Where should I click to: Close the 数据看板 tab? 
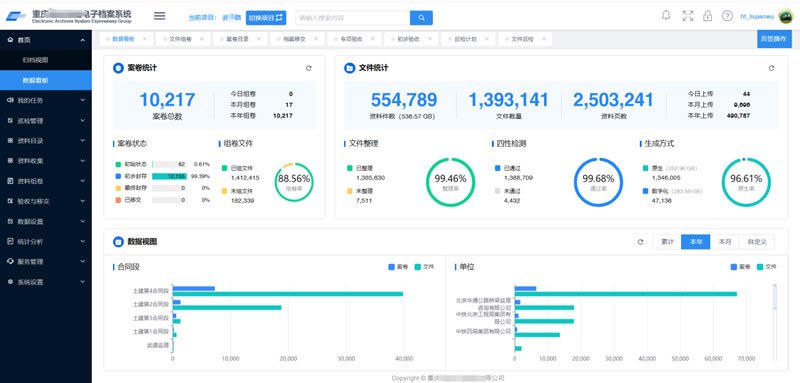(x=144, y=38)
